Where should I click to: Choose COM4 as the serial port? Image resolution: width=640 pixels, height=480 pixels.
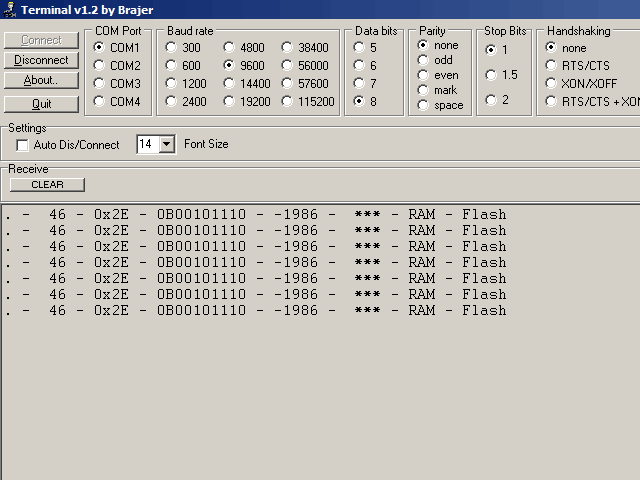[x=100, y=101]
